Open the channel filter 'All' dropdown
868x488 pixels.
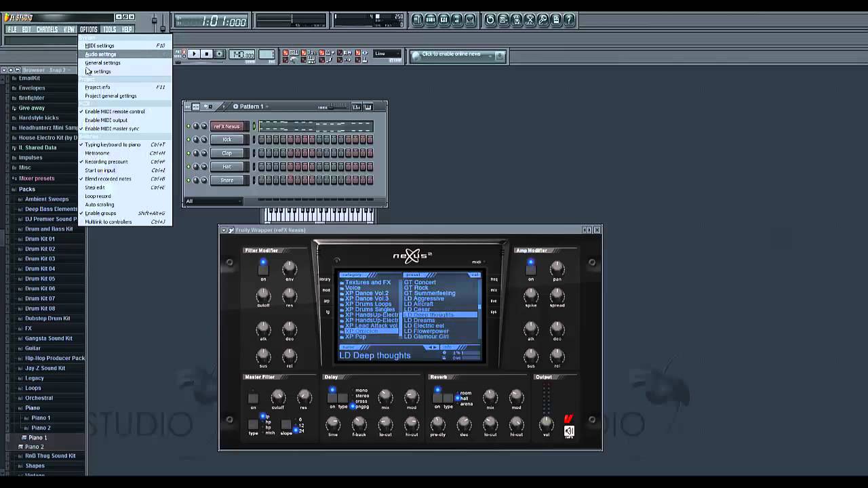[x=214, y=201]
